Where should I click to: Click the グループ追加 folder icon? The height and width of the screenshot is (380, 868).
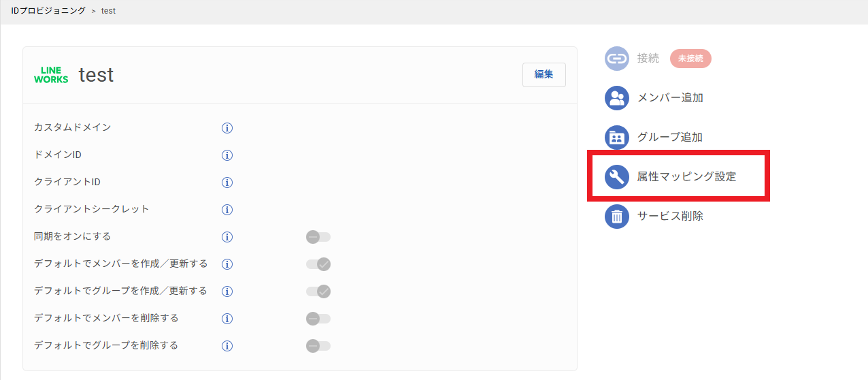point(617,138)
